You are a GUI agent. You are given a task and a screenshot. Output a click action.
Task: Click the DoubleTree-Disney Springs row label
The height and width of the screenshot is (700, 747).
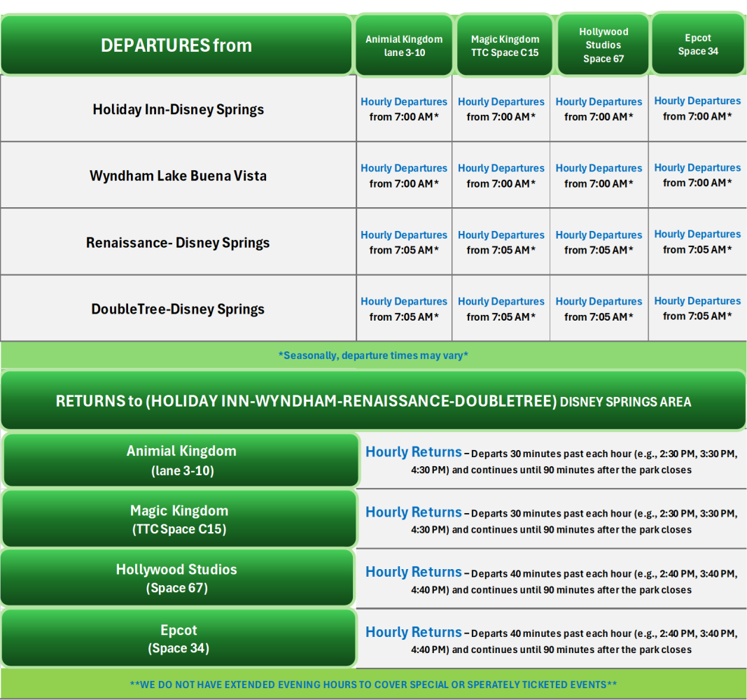(x=178, y=309)
